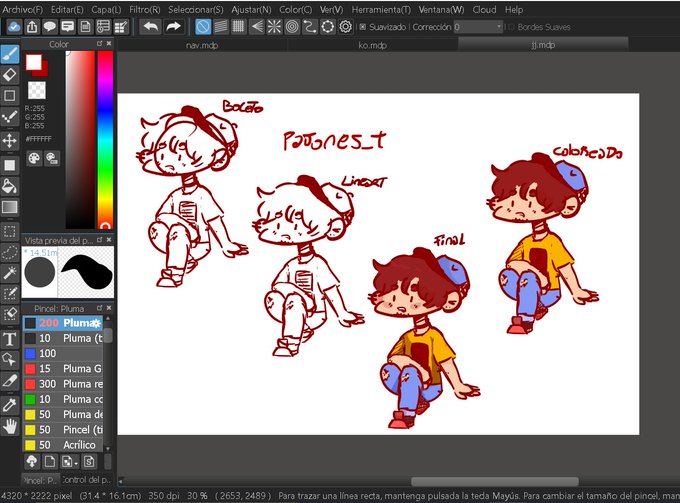Click the horizontal canvas scrollbar
The width and height of the screenshot is (680, 503).
494,481
